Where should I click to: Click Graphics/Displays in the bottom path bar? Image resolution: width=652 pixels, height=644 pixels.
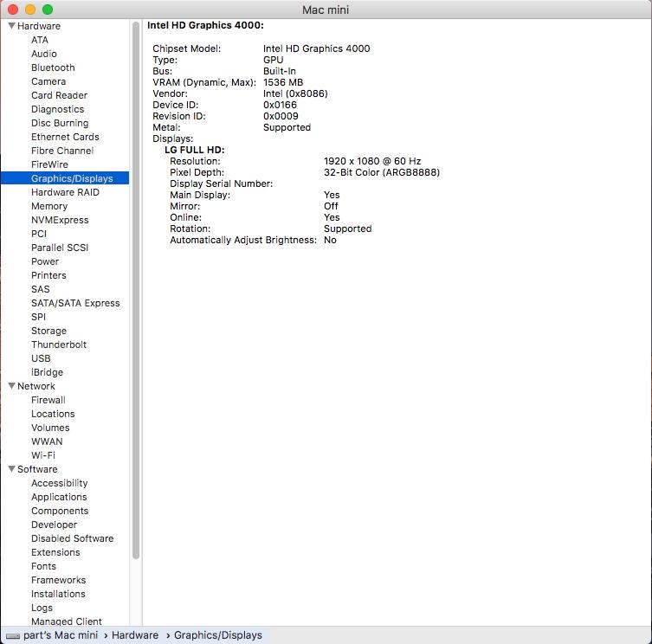point(218,635)
